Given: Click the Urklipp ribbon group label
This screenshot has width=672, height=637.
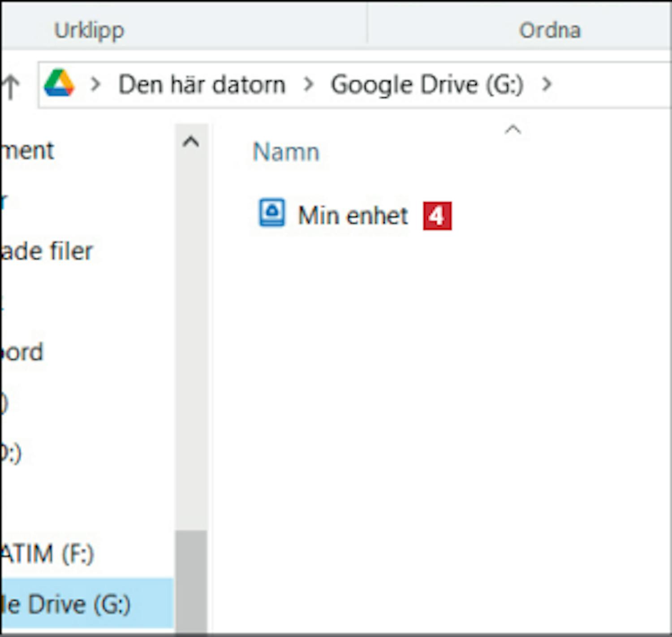Looking at the screenshot, I should [89, 30].
